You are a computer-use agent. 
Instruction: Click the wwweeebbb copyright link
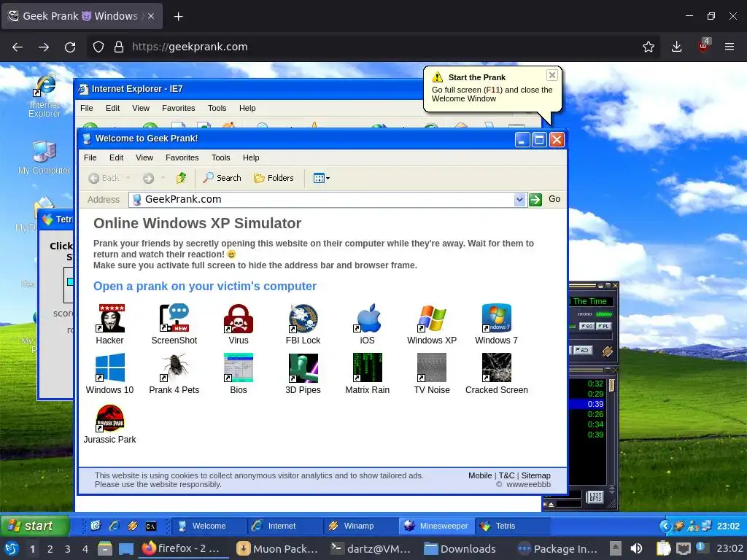[x=528, y=484]
